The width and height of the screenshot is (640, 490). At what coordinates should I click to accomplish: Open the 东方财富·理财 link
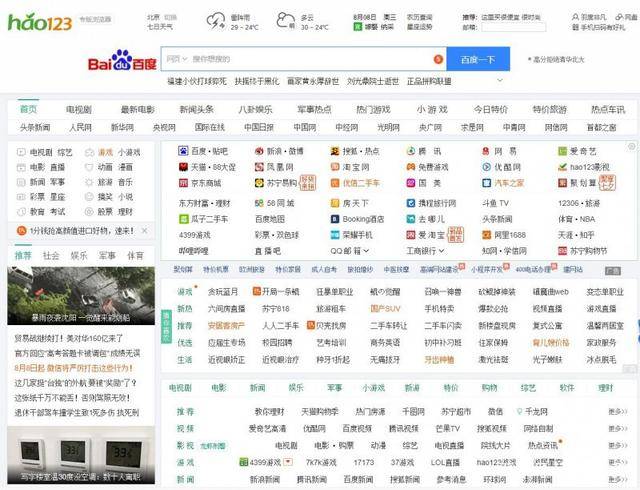point(204,203)
